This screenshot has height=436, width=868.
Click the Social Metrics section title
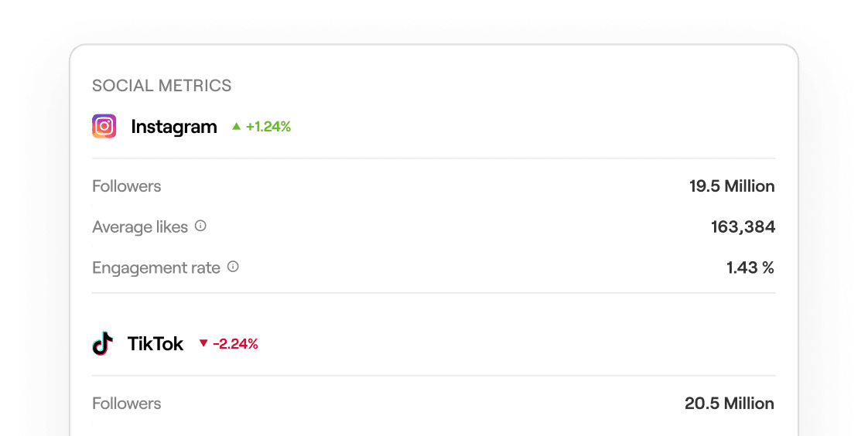coord(162,85)
